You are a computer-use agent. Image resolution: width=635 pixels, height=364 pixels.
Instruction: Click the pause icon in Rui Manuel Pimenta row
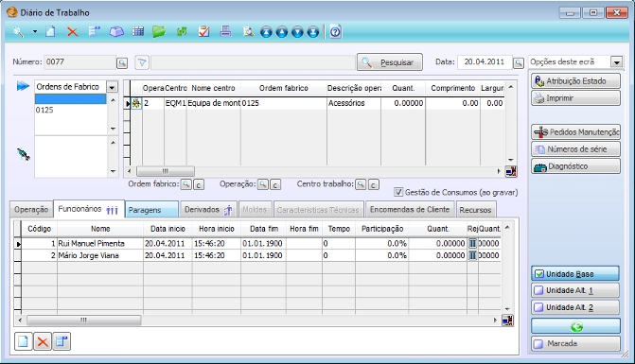click(472, 244)
